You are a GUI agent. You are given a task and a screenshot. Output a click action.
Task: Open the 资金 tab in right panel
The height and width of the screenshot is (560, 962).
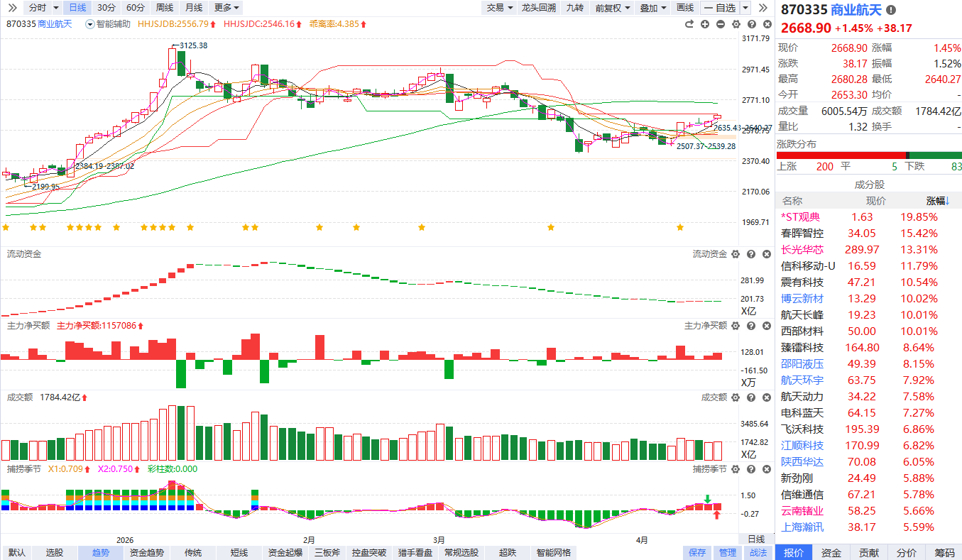click(x=831, y=553)
